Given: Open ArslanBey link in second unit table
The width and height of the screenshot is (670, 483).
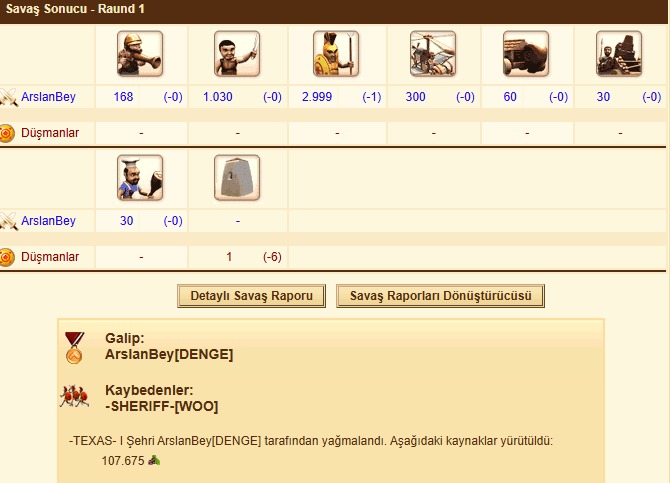Looking at the screenshot, I should tap(48, 221).
